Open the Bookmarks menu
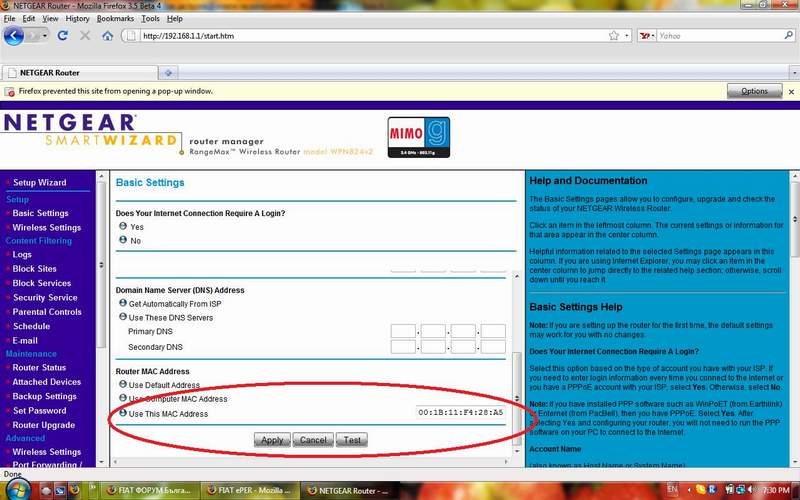This screenshot has width=800, height=500. click(x=115, y=18)
